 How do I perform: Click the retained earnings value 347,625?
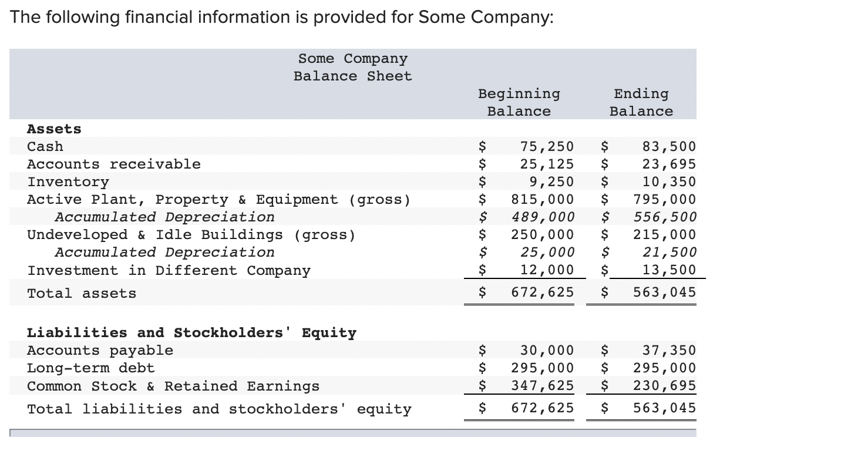point(543,385)
